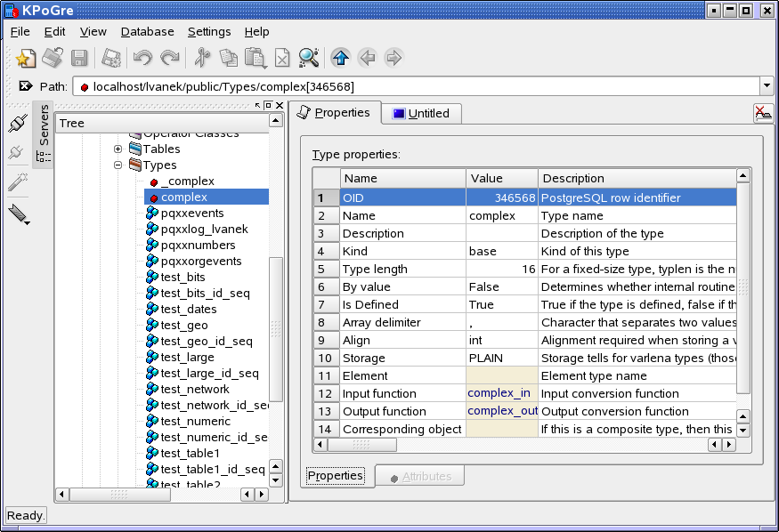Click the Paste clipboard toolbar icon
This screenshot has width=779, height=532.
tap(256, 59)
